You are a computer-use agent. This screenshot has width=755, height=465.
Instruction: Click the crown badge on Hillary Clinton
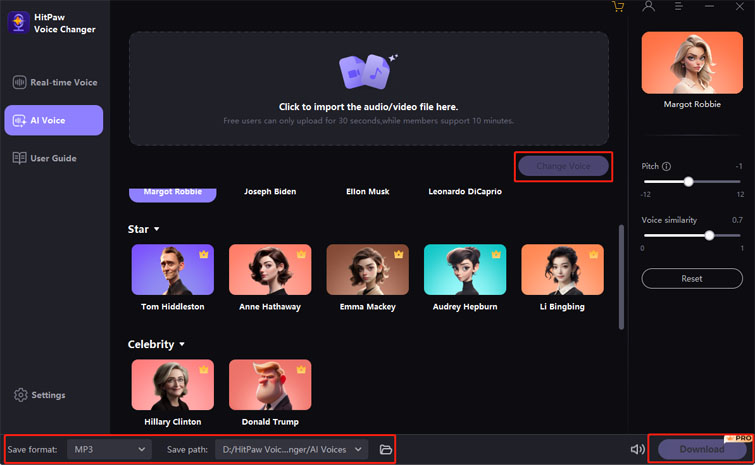click(204, 369)
